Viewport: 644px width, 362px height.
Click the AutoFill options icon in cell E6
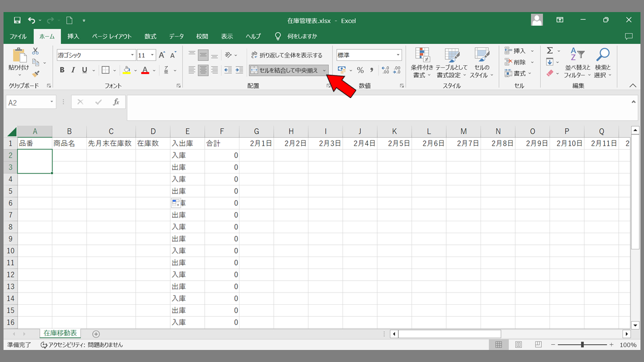[176, 203]
